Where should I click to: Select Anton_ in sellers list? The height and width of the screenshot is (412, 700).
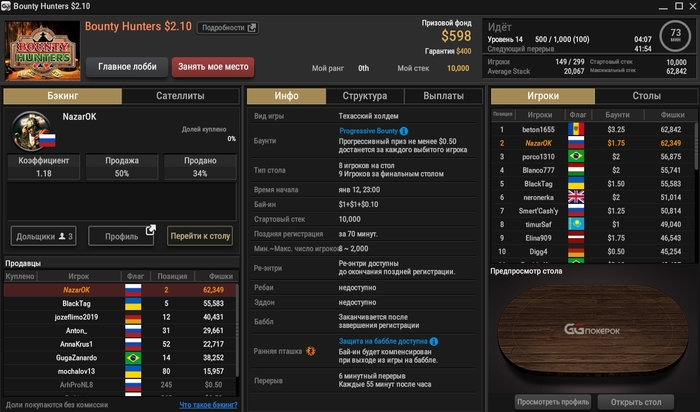(x=120, y=331)
